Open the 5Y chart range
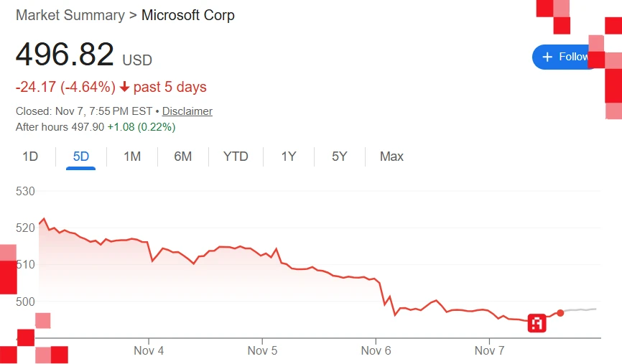The height and width of the screenshot is (364, 622). coord(340,157)
